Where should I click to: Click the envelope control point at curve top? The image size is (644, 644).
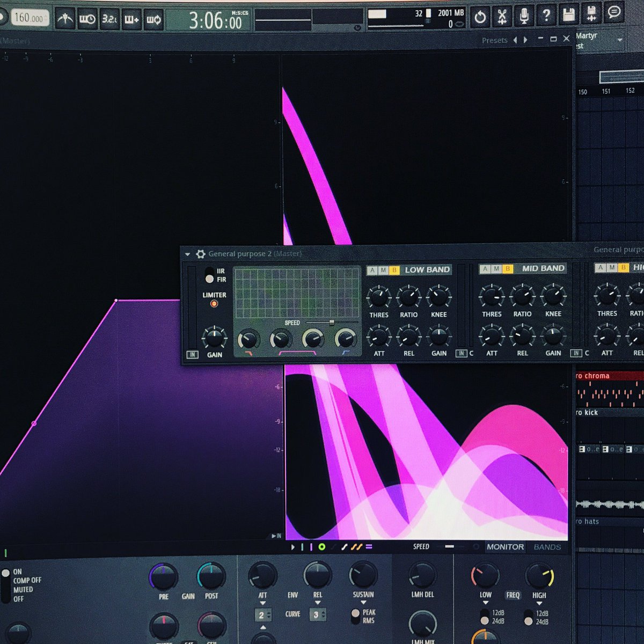coord(116,301)
